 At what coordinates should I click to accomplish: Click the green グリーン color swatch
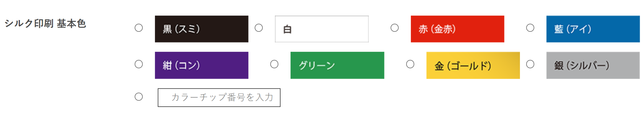click(337, 65)
